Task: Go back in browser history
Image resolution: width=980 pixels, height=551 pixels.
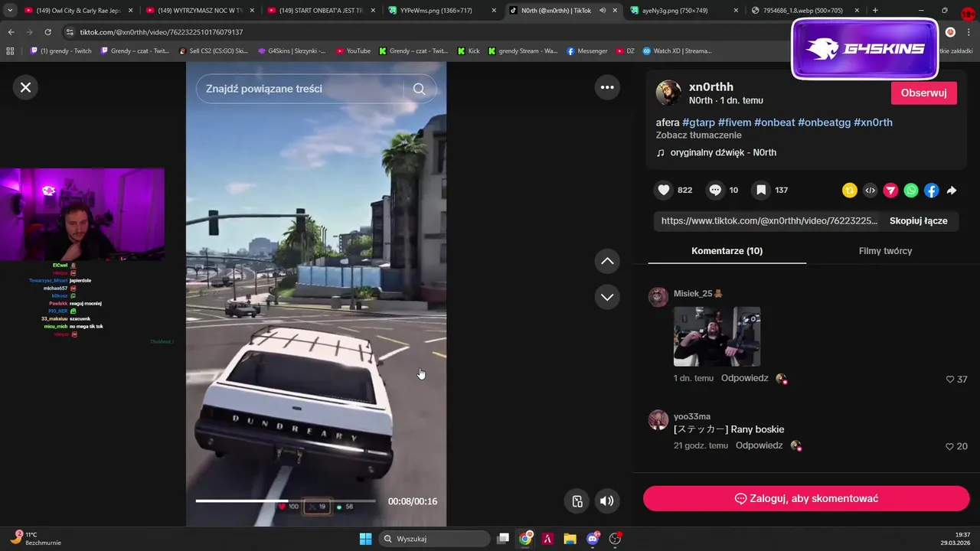Action: click(x=11, y=32)
